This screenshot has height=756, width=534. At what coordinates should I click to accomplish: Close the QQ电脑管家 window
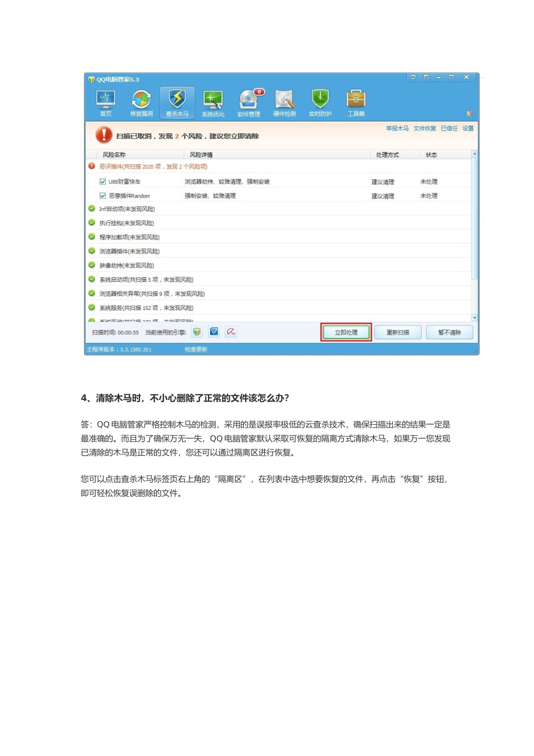point(466,77)
